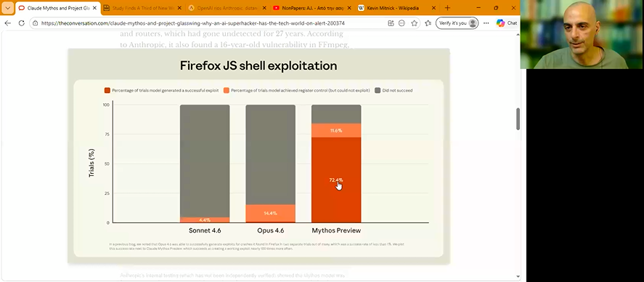Screen dimensions: 644x282
Task: Click the light orange register control legend swatch
Action: (x=226, y=90)
